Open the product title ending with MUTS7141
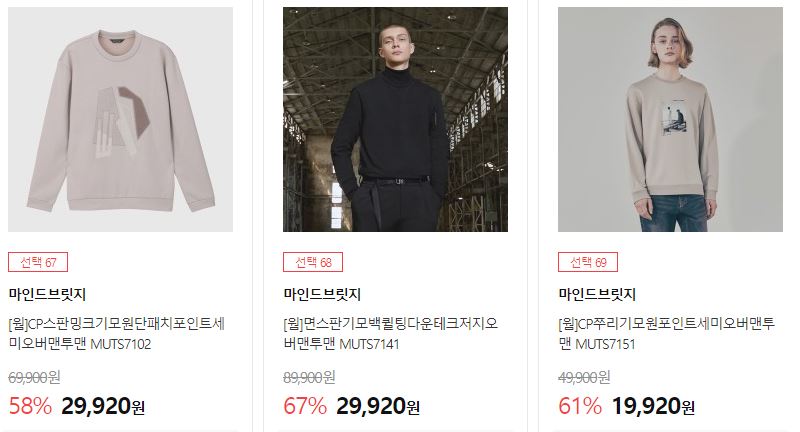800x432 pixels. click(391, 334)
